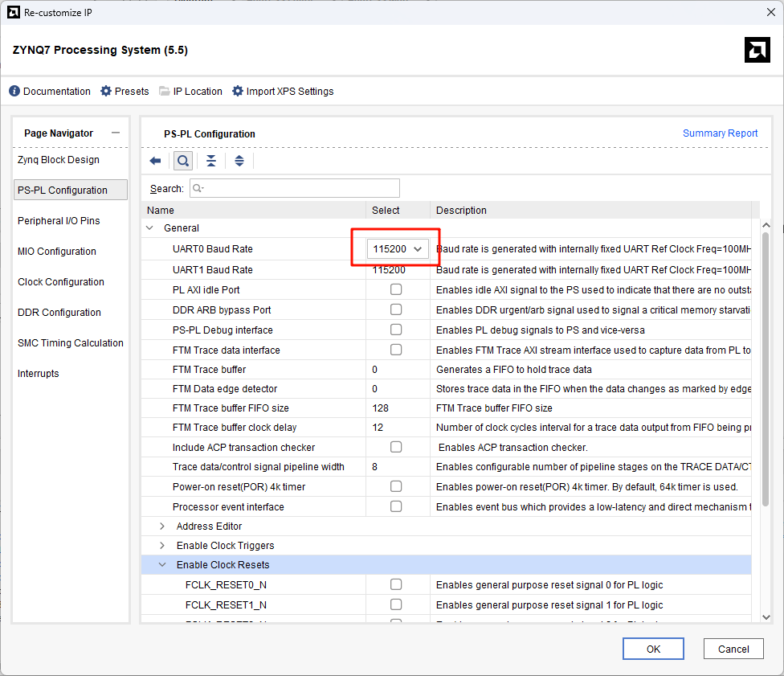
Task: Click inside the Search input field
Action: click(x=295, y=188)
